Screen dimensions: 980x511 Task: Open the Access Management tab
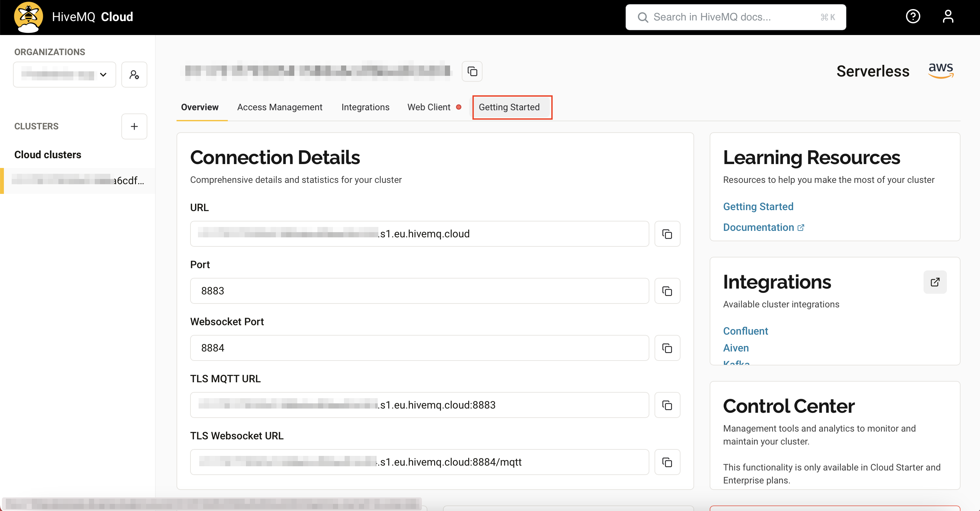click(x=280, y=107)
